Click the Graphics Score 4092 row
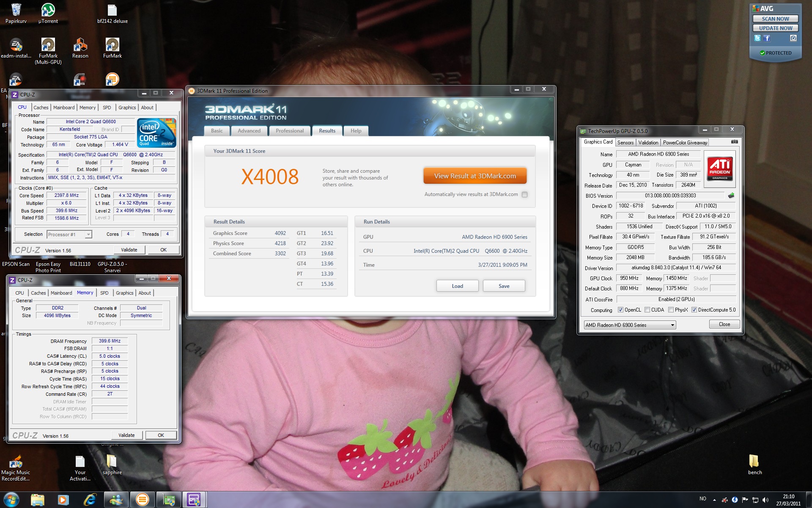The image size is (812, 508). [249, 233]
